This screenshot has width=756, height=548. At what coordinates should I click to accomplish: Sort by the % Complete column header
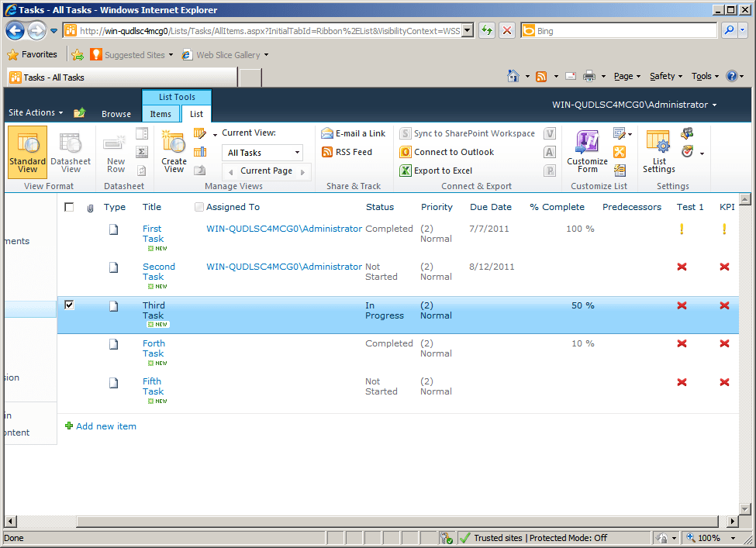pyautogui.click(x=557, y=207)
